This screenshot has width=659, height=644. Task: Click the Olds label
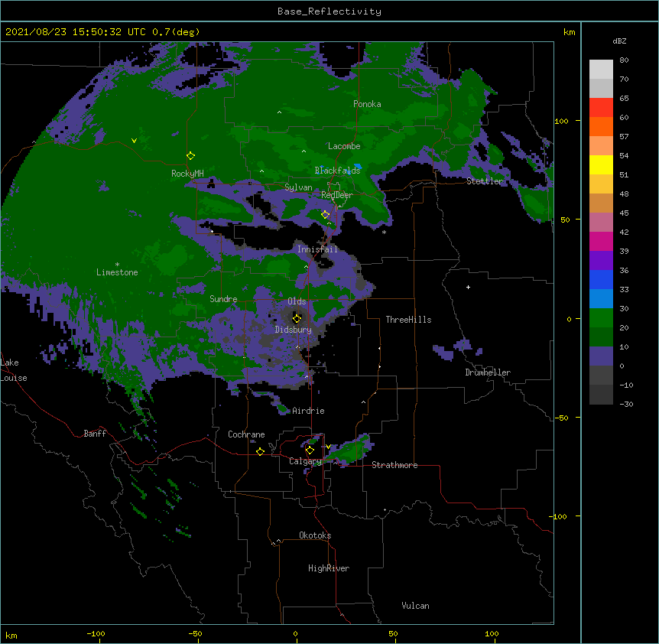pyautogui.click(x=297, y=301)
